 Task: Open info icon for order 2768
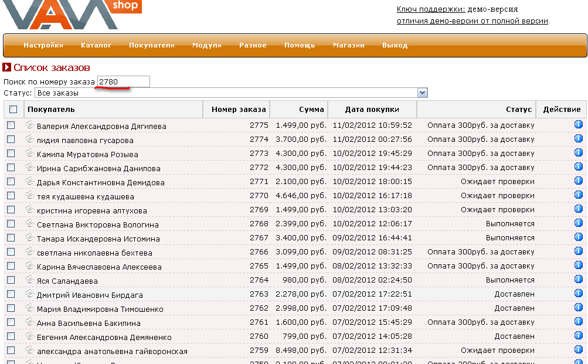578,223
